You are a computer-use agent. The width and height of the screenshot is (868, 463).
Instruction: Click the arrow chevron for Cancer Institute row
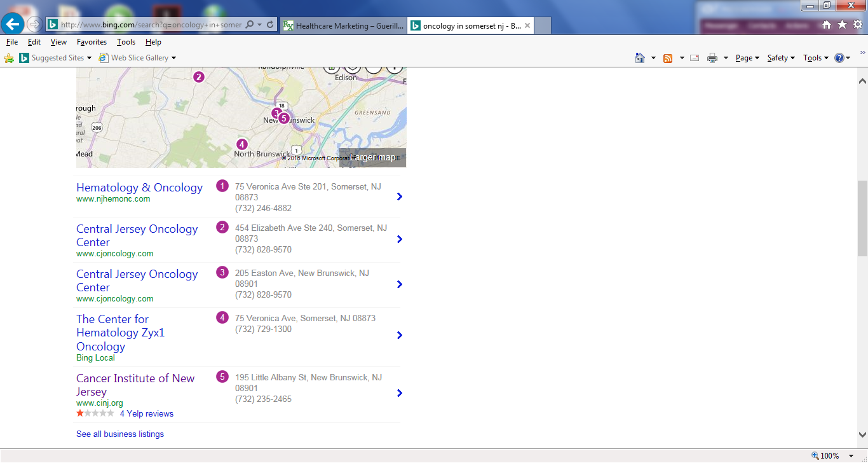click(x=399, y=393)
